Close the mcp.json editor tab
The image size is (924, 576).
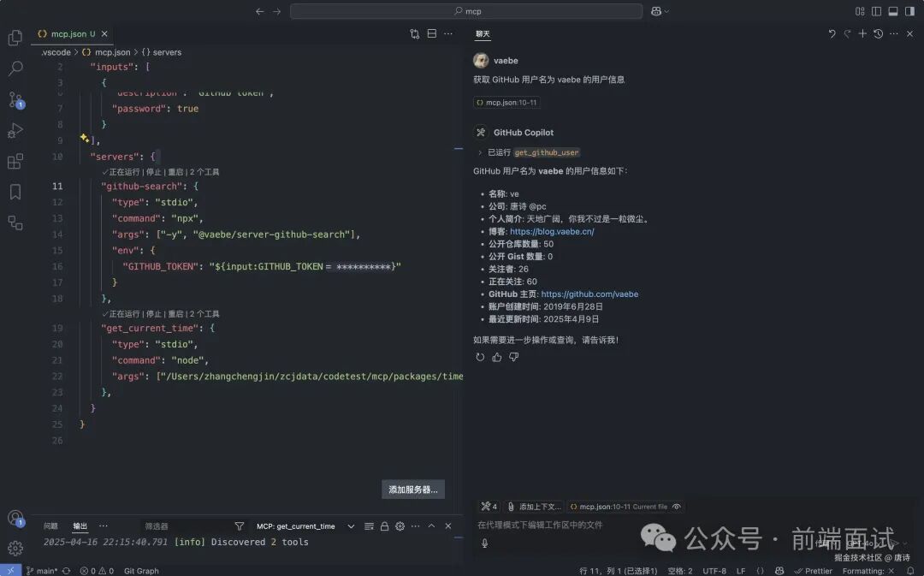tap(104, 33)
